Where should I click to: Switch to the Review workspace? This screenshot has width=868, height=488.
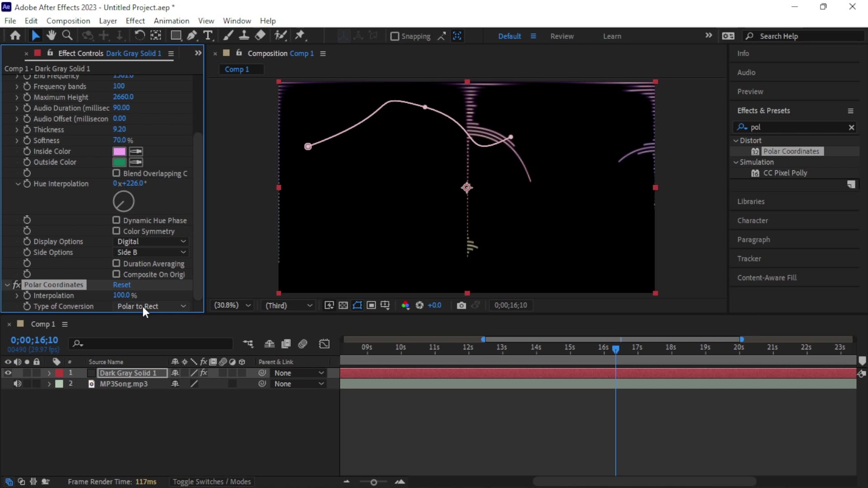coord(562,36)
